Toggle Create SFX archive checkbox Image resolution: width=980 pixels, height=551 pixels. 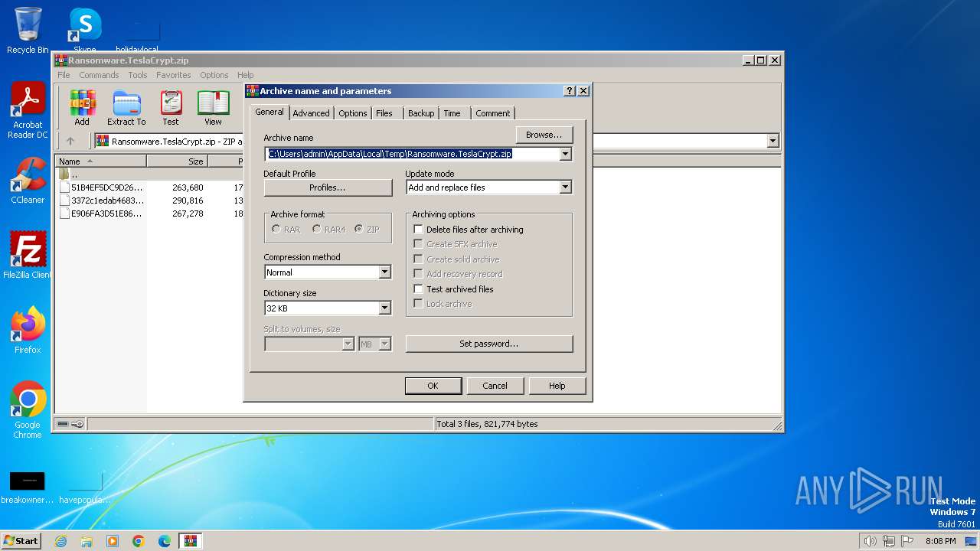(418, 244)
